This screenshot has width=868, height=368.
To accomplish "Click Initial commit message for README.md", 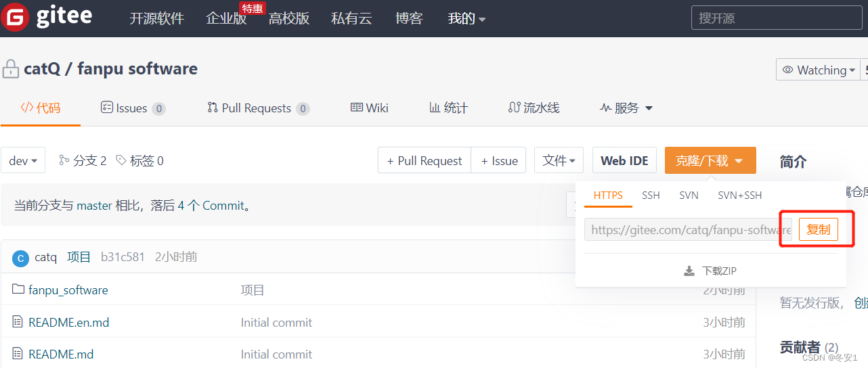I will coord(276,354).
